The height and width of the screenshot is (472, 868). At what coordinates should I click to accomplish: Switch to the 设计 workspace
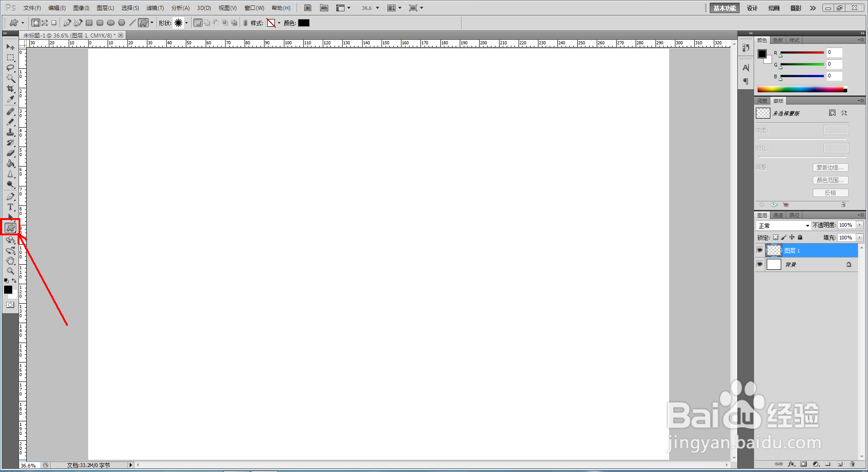752,8
